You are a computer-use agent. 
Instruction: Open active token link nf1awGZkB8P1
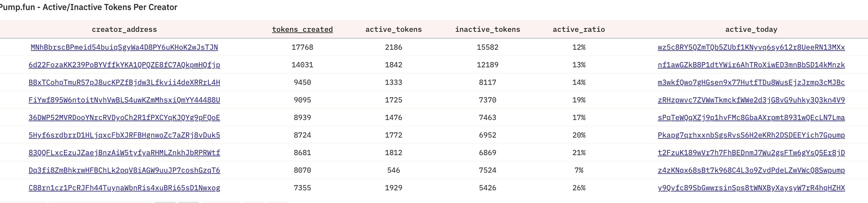pos(751,65)
